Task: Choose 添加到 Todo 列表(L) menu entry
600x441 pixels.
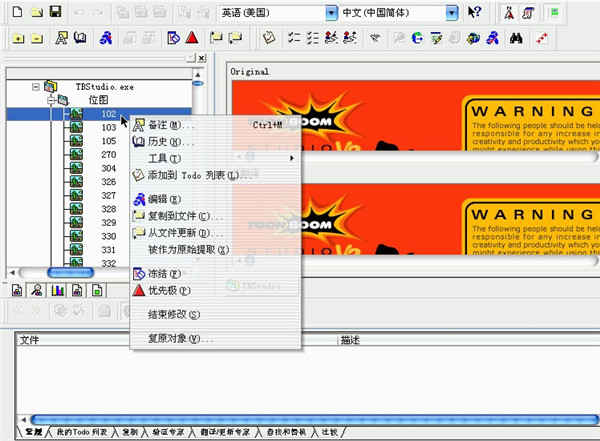Action: 215,175
